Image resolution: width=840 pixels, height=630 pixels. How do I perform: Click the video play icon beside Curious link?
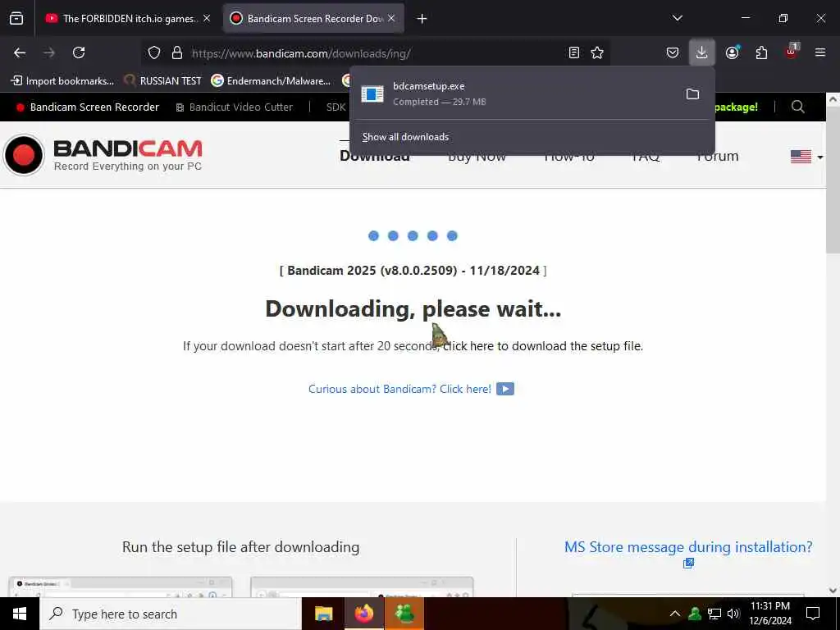505,389
